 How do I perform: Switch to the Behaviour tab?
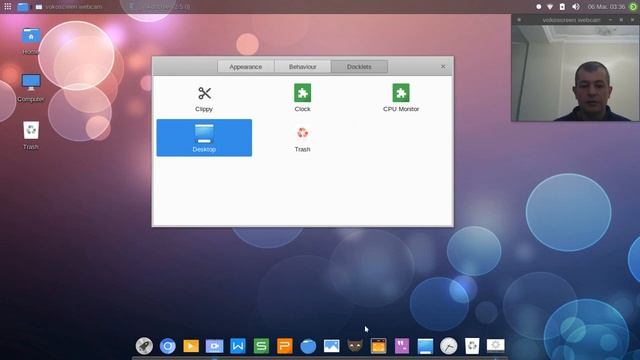pos(302,67)
